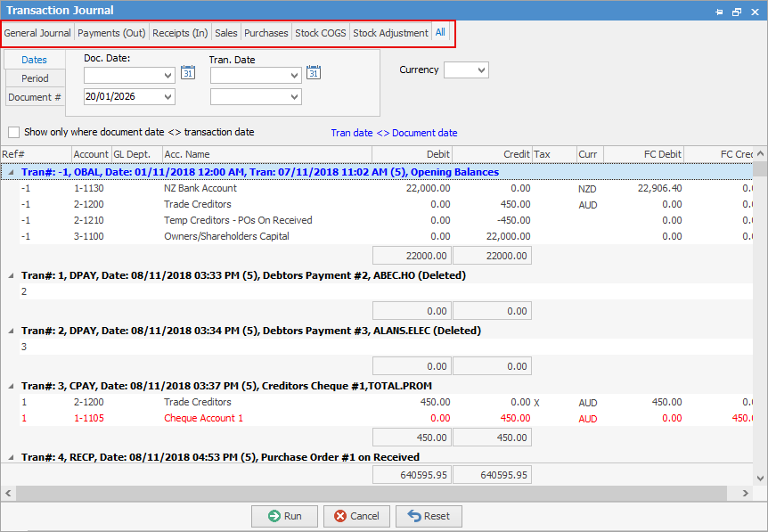Switch to the General Journal tab
Image resolution: width=768 pixels, height=532 pixels.
(37, 33)
